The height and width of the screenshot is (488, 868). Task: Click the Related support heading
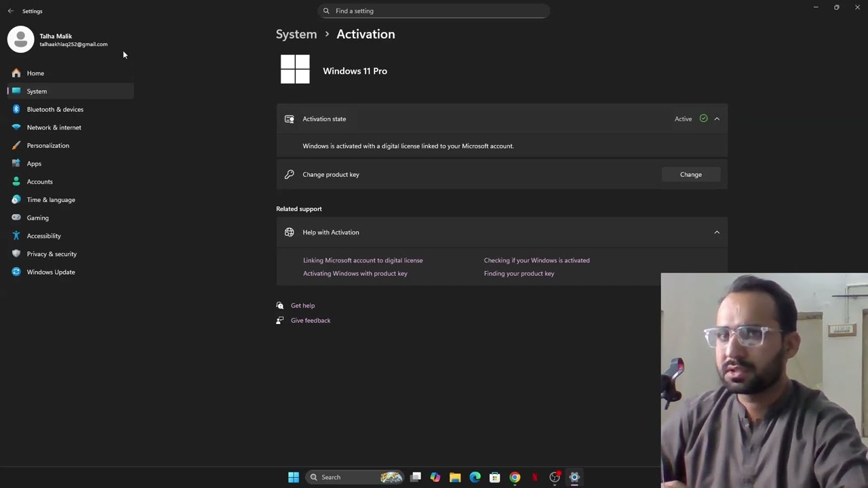click(x=299, y=209)
